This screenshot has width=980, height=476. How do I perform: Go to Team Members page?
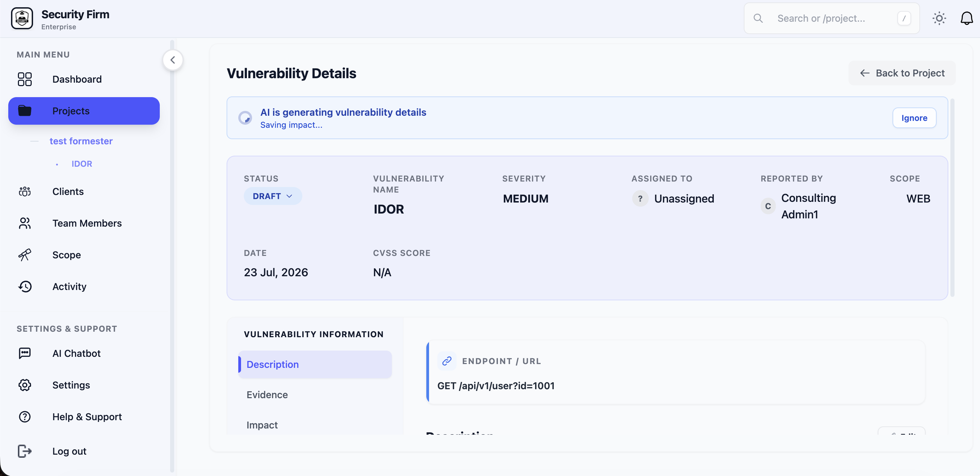point(87,223)
